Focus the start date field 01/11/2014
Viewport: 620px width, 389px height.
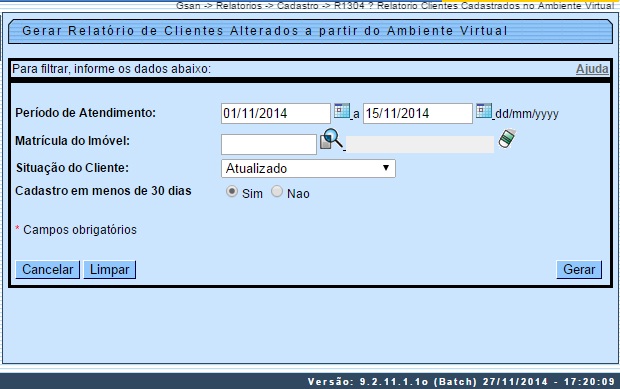[276, 113]
